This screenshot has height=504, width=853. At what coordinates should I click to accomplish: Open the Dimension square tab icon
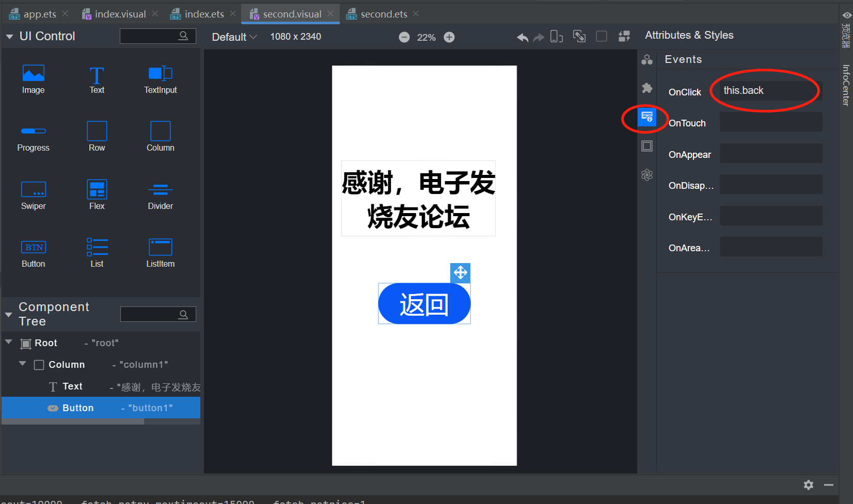(647, 146)
